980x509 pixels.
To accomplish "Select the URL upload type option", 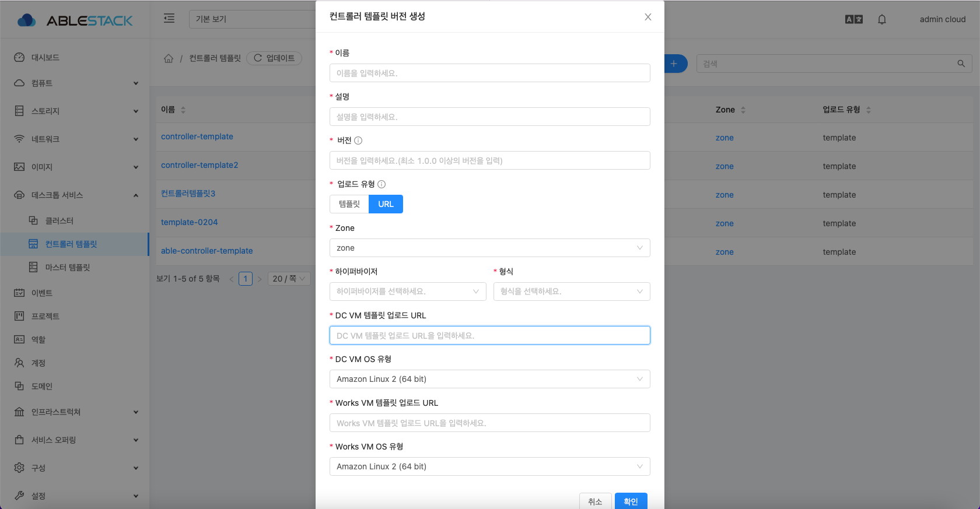I will coord(386,204).
